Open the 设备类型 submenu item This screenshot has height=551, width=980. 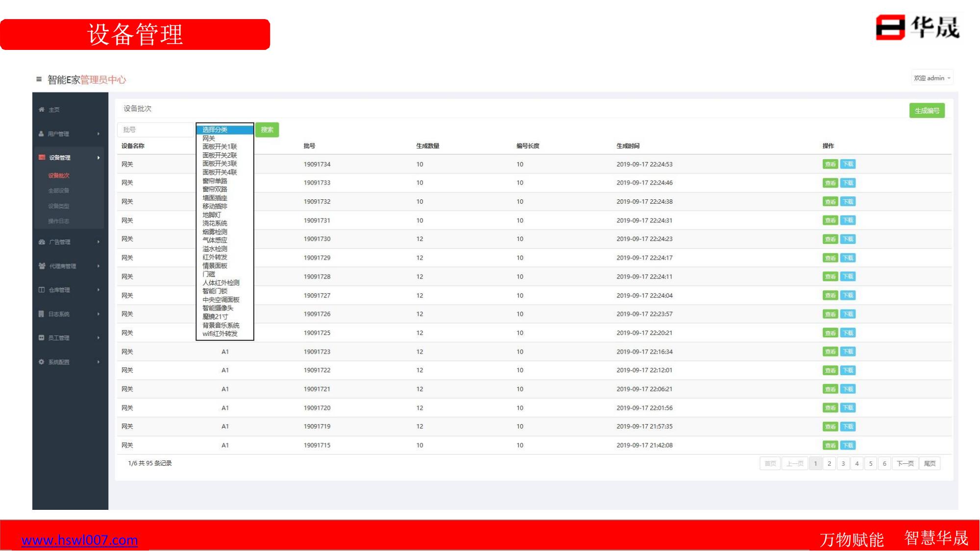click(59, 206)
